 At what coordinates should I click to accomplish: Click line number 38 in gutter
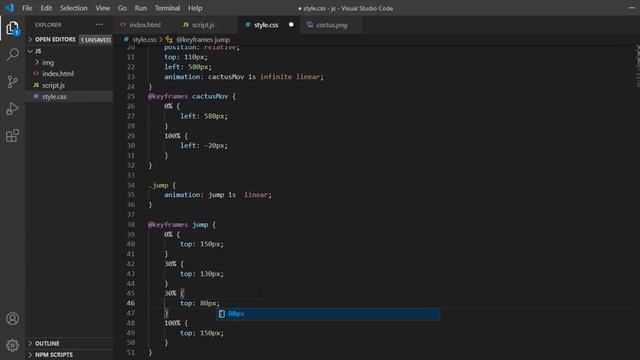tap(131, 224)
